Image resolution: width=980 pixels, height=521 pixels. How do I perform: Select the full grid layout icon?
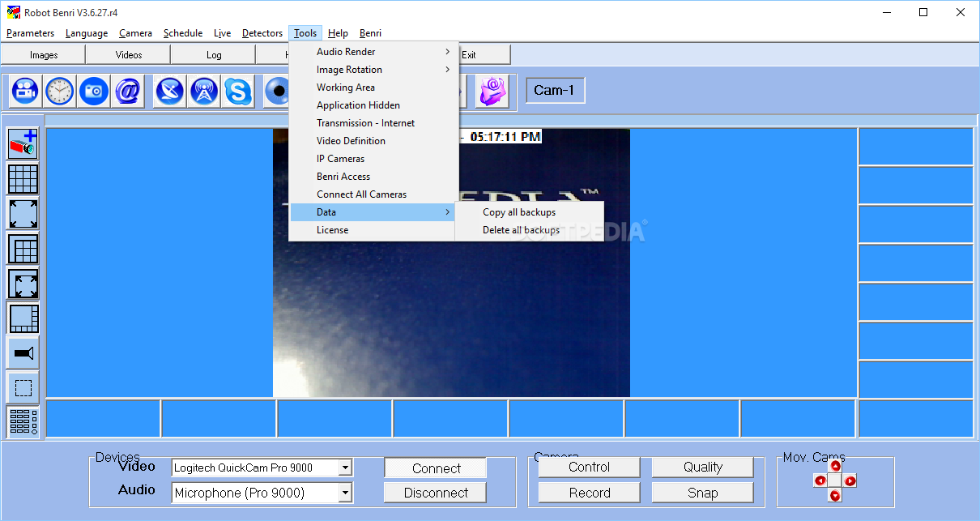23,179
